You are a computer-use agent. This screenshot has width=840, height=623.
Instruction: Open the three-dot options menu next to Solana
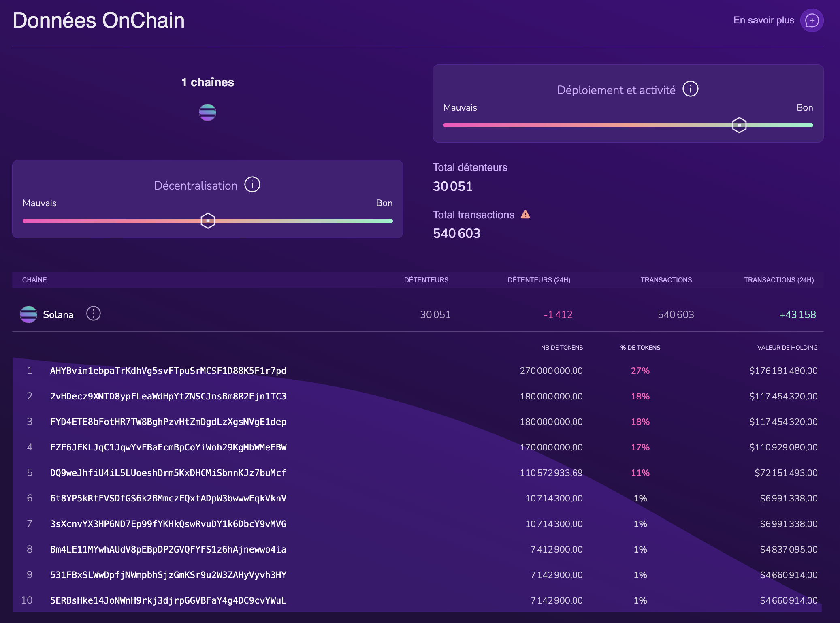(x=93, y=314)
